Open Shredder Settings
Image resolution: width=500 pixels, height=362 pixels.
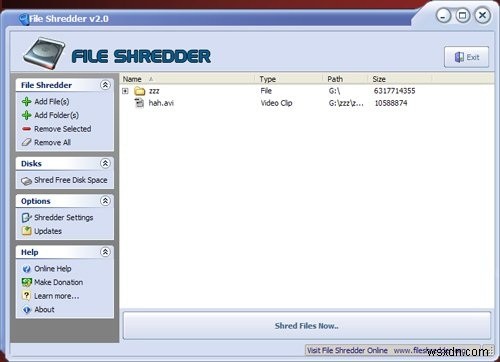click(64, 218)
